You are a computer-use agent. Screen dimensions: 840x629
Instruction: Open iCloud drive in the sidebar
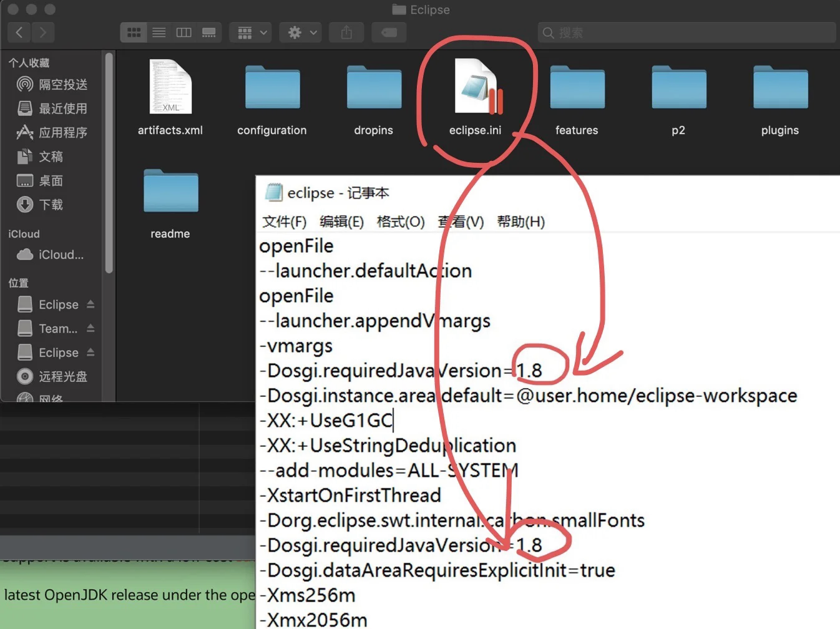tap(51, 255)
